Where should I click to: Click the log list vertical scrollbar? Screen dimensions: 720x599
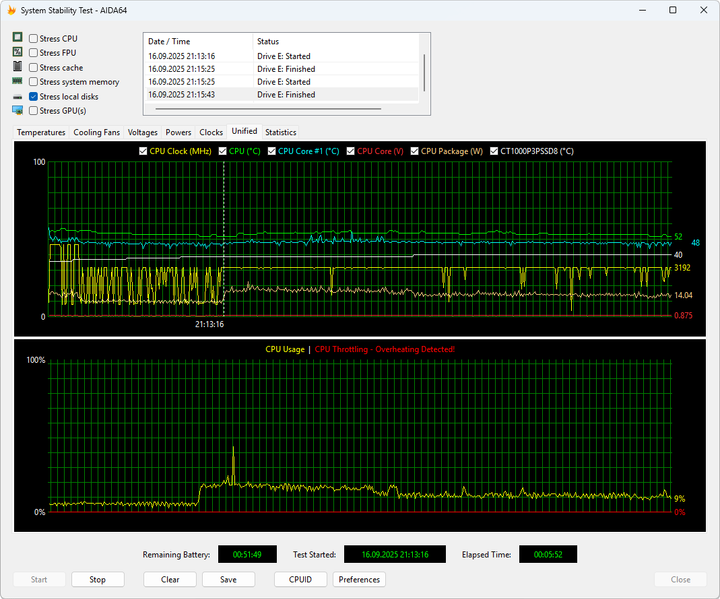click(x=424, y=73)
